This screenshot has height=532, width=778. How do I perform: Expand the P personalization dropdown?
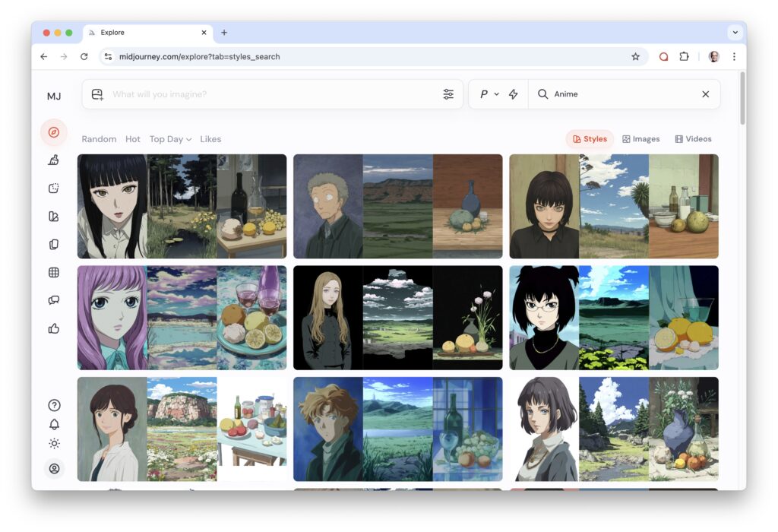(489, 94)
